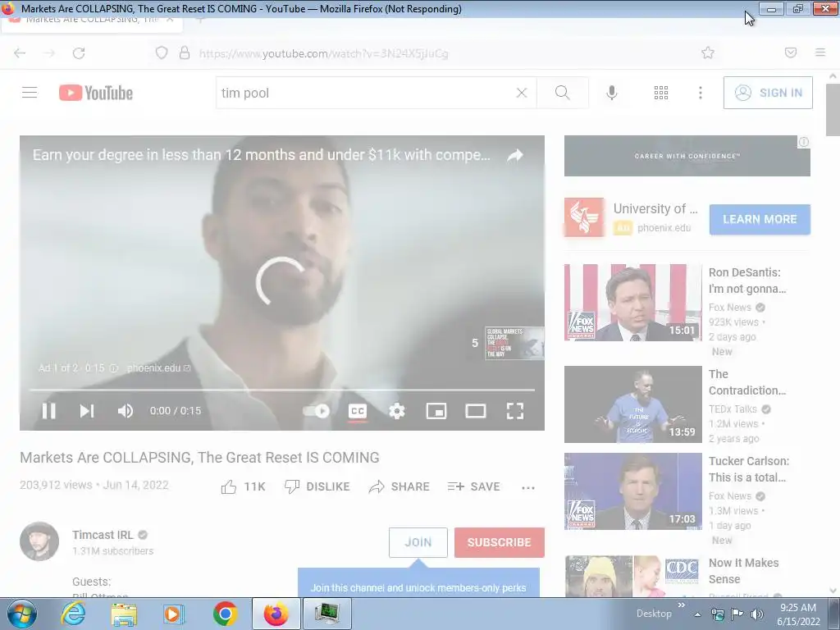The width and height of the screenshot is (840, 630).
Task: Open Windows Explorer from taskbar
Action: [124, 614]
